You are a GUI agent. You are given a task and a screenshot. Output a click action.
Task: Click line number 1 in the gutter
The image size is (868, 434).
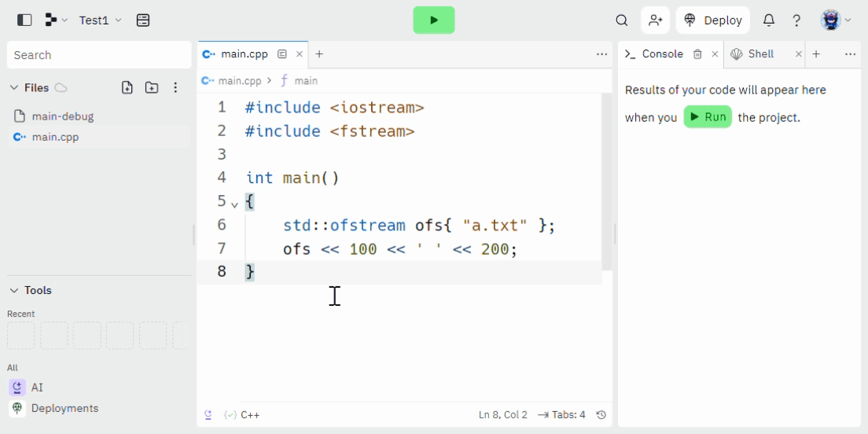[222, 108]
